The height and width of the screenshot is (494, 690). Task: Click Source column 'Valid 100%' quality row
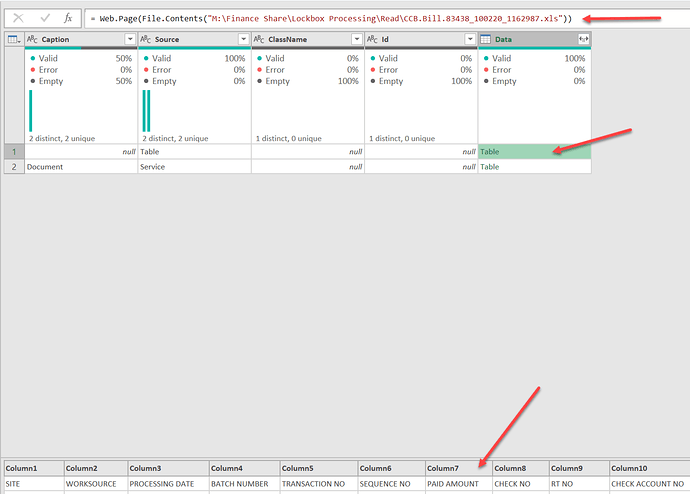[x=195, y=58]
